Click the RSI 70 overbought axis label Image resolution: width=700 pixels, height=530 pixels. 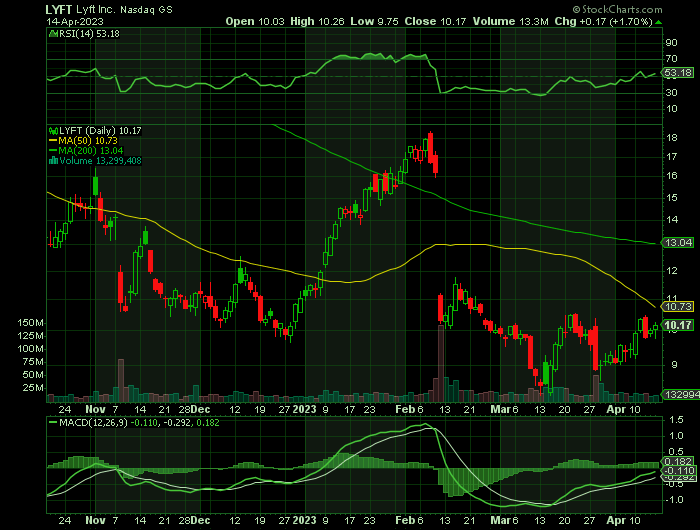tap(671, 58)
